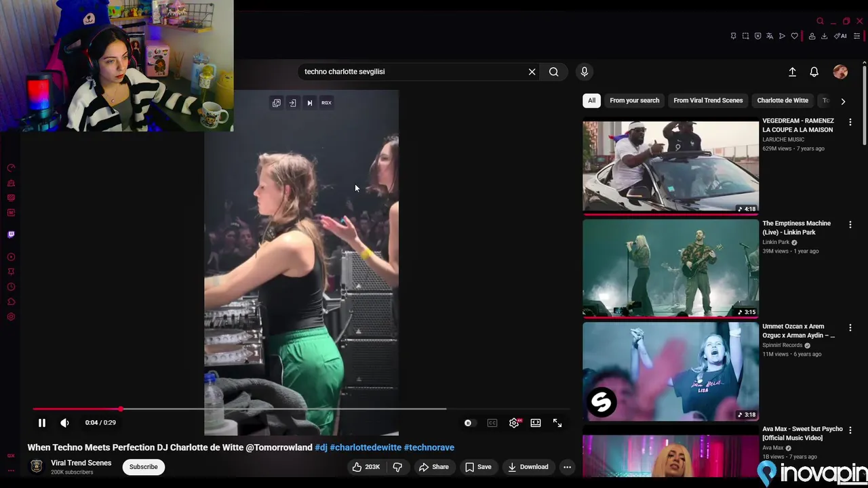
Task: Open the Ummet Ozcan Spinnin' Records thumbnail
Action: (x=671, y=371)
